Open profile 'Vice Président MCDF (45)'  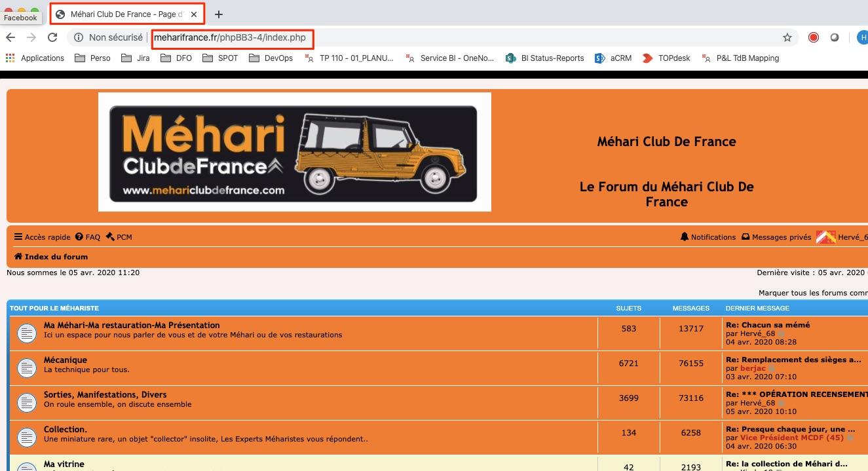click(792, 438)
